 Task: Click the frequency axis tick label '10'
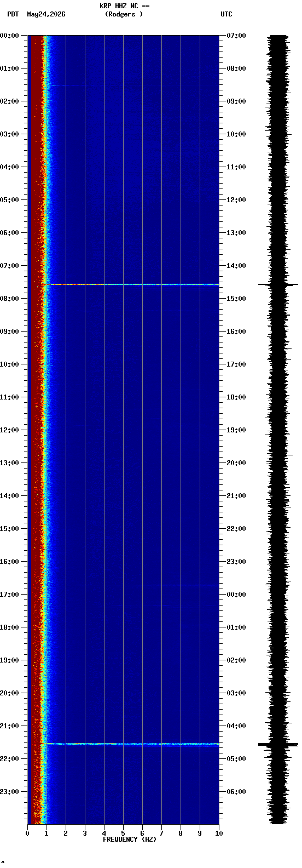(x=219, y=833)
